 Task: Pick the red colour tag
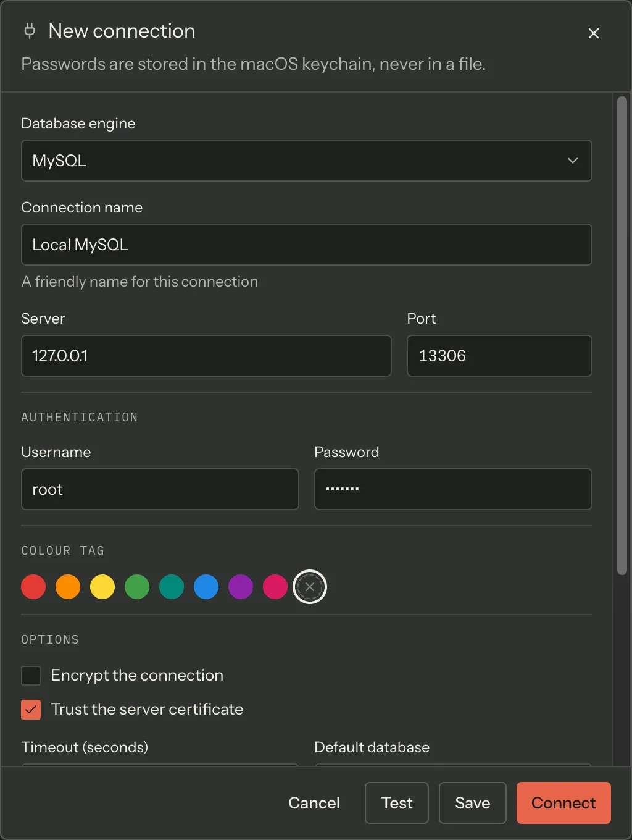[x=33, y=587]
